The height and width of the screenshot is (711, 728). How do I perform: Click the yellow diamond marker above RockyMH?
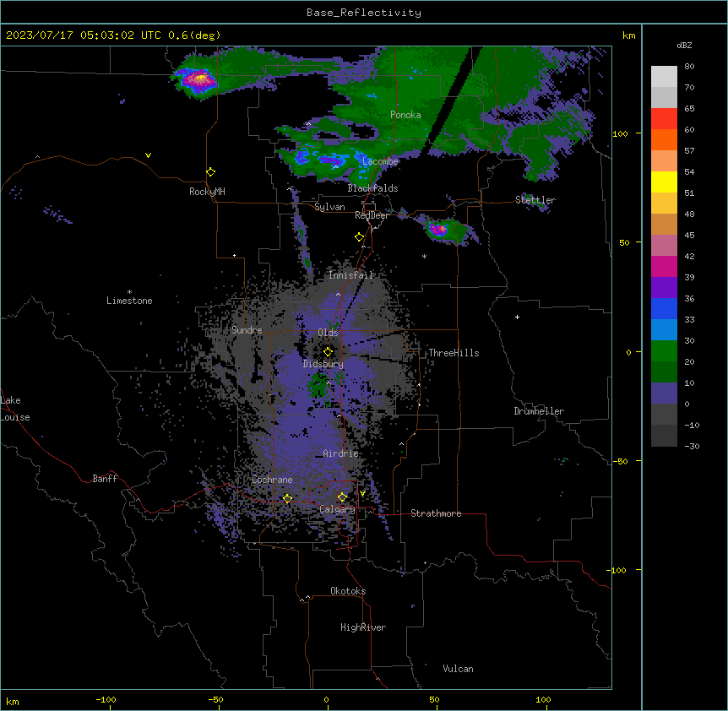pyautogui.click(x=211, y=172)
